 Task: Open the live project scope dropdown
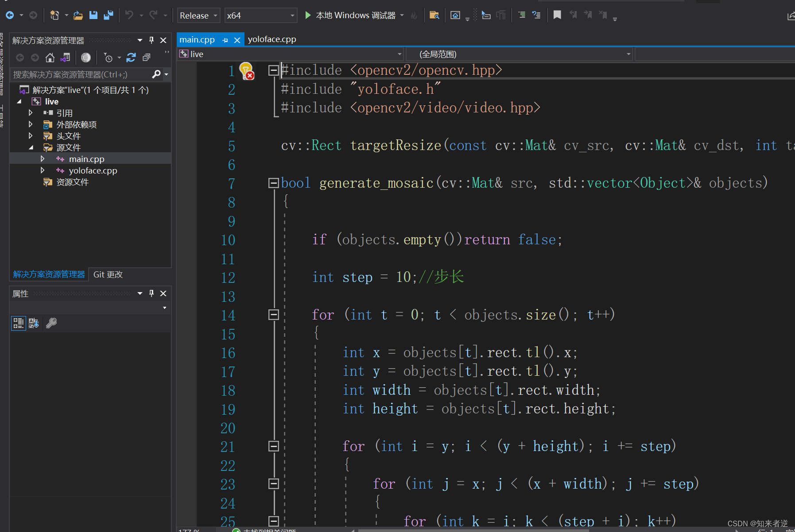tap(291, 54)
